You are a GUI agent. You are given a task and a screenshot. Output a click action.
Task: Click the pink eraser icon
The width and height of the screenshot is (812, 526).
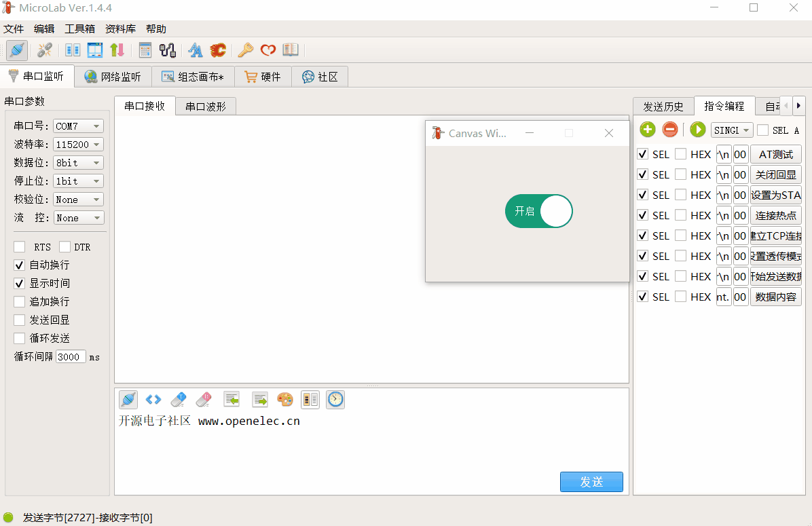(204, 400)
